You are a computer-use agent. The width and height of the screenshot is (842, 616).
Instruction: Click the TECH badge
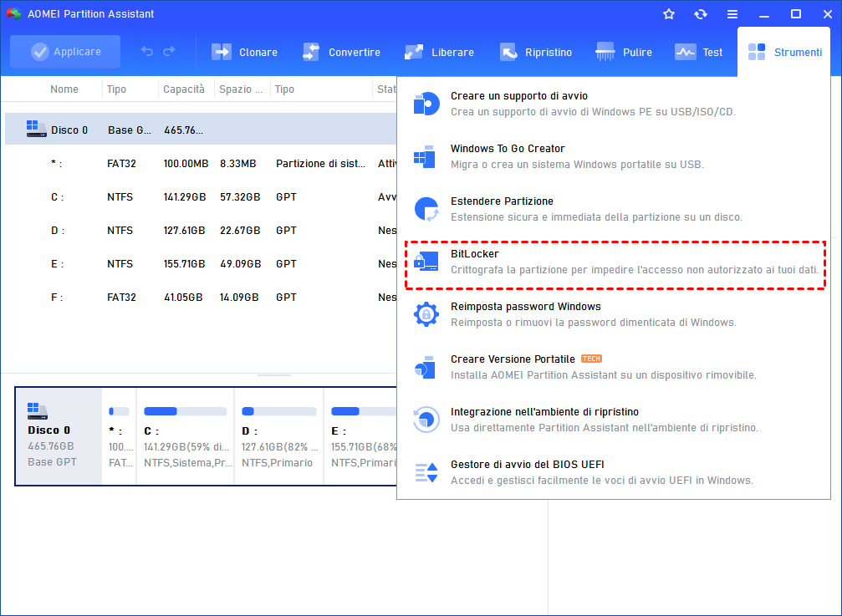coord(591,359)
